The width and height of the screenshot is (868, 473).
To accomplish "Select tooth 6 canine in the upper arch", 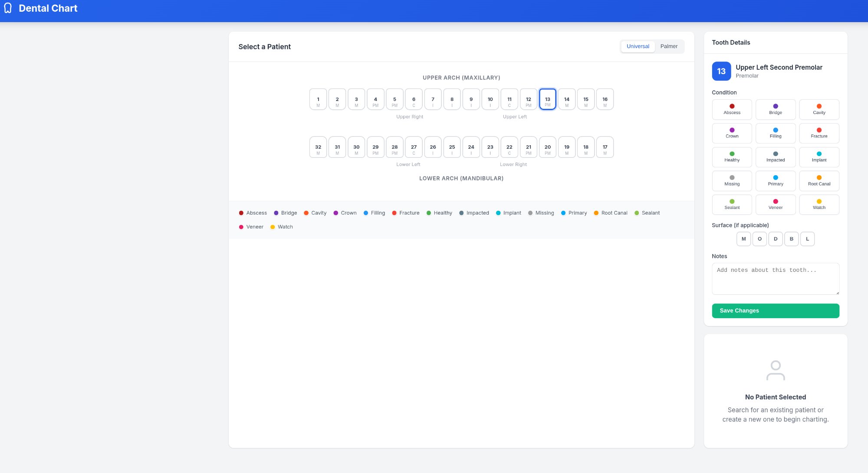I will click(x=414, y=99).
